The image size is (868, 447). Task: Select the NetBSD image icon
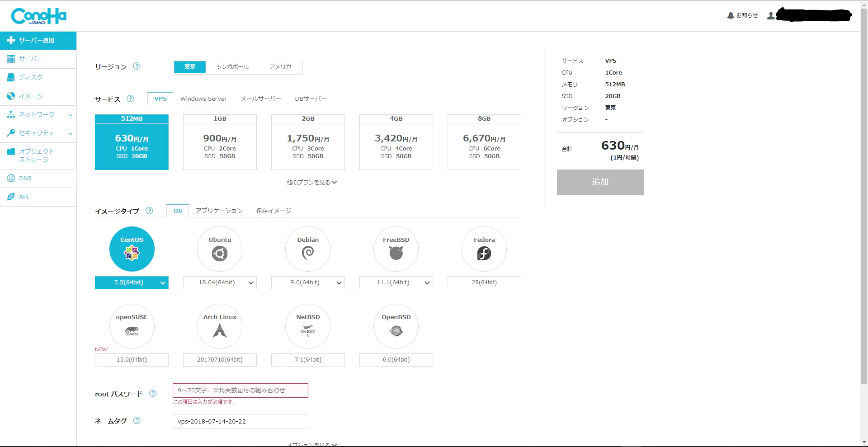tap(308, 326)
